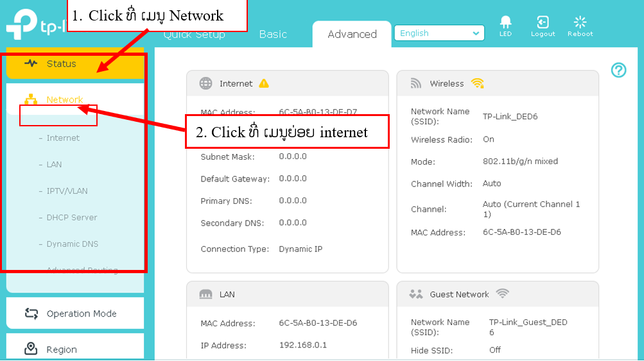The width and height of the screenshot is (644, 361).
Task: Open the English language dropdown
Action: click(x=439, y=33)
